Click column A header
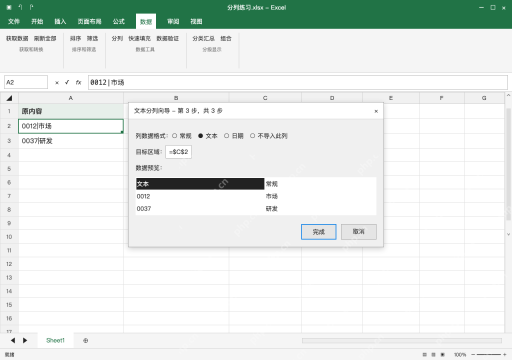 71,98
